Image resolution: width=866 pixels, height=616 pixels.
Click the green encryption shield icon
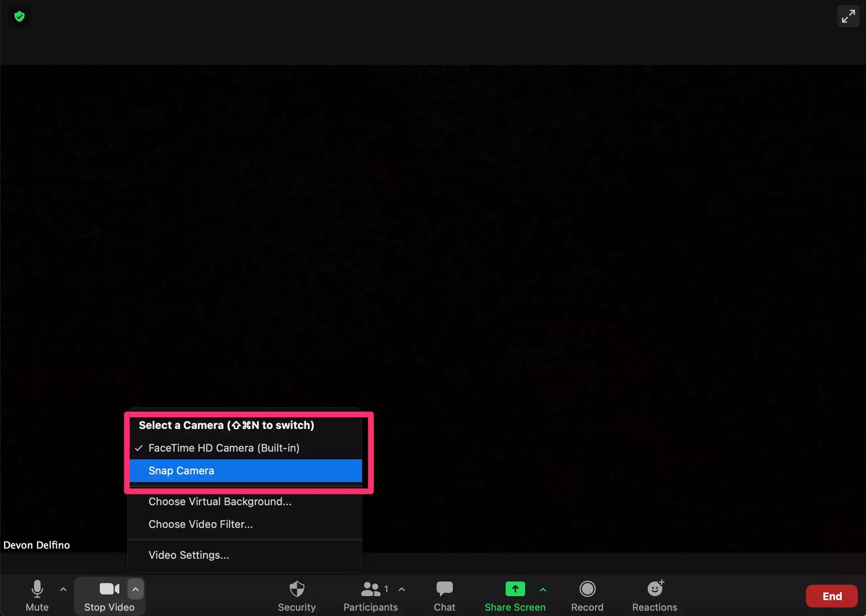click(x=19, y=17)
